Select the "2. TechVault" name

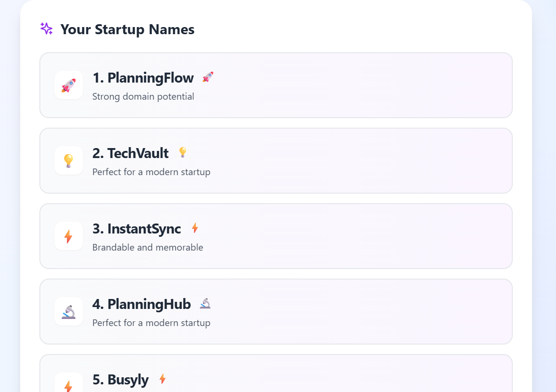pos(130,153)
